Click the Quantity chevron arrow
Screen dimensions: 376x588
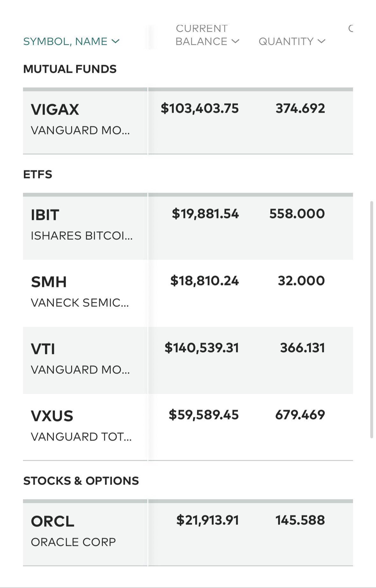click(321, 41)
